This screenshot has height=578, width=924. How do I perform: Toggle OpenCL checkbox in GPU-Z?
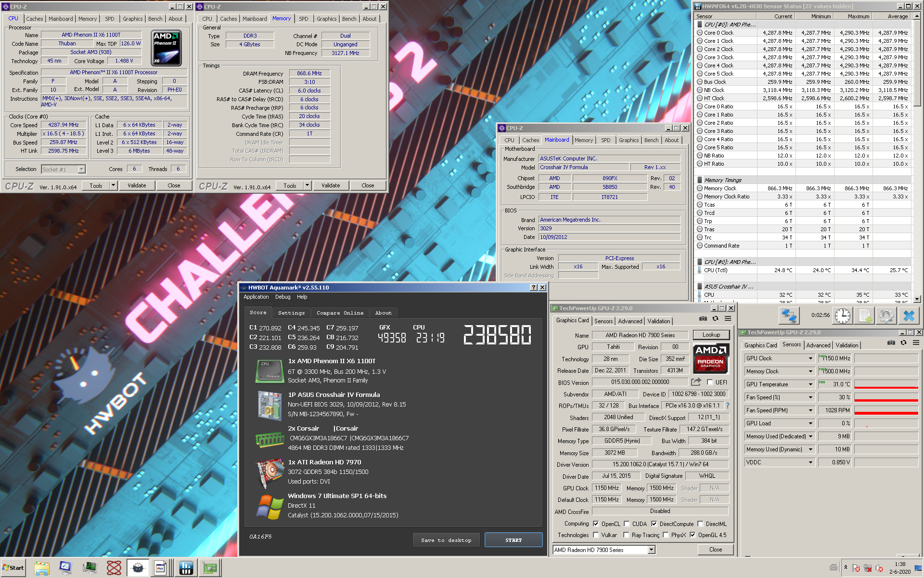596,524
